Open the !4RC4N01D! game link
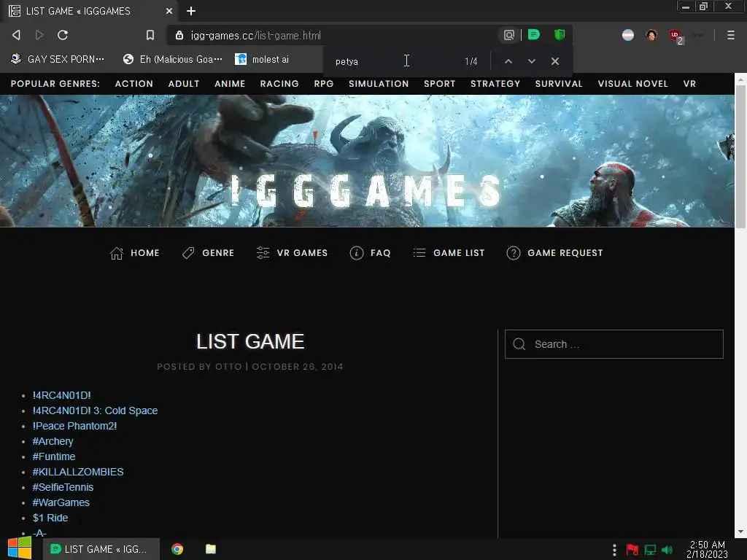The image size is (747, 560). (x=61, y=395)
